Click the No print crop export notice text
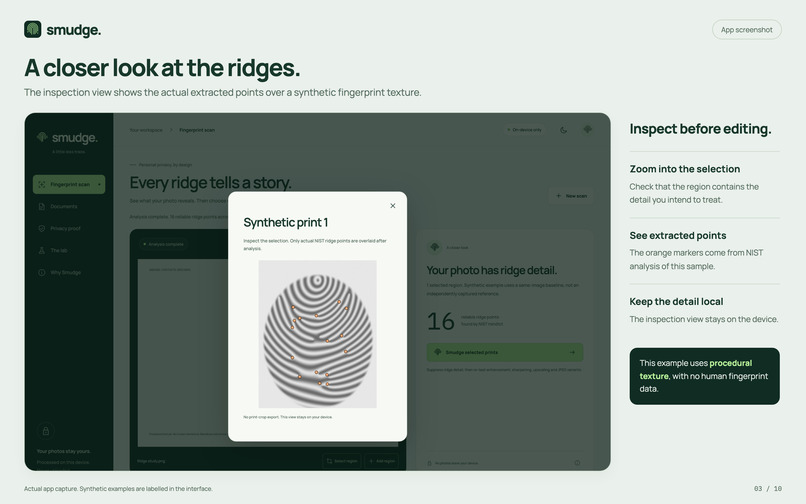Image resolution: width=806 pixels, height=504 pixels. click(x=288, y=417)
